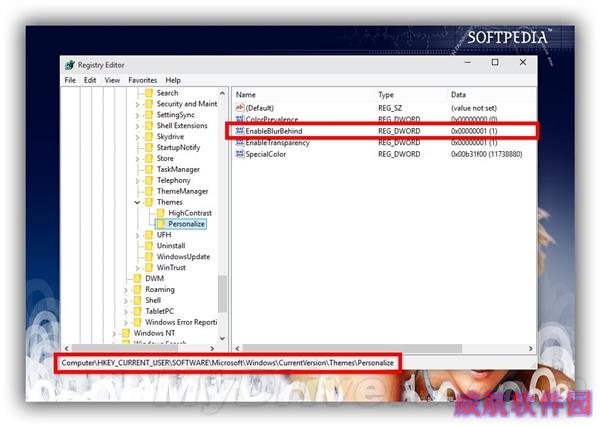The width and height of the screenshot is (600, 427).
Task: Click the Personalize folder icon
Action: tap(161, 224)
